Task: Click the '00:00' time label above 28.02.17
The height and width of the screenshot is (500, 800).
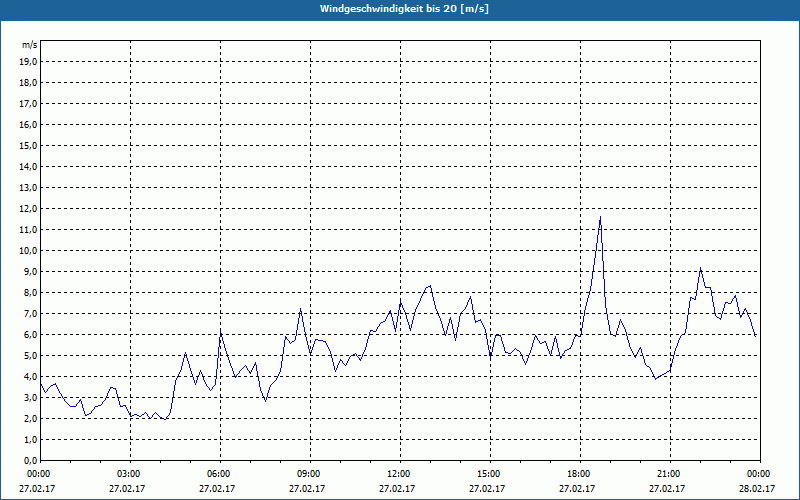Action: 760,474
